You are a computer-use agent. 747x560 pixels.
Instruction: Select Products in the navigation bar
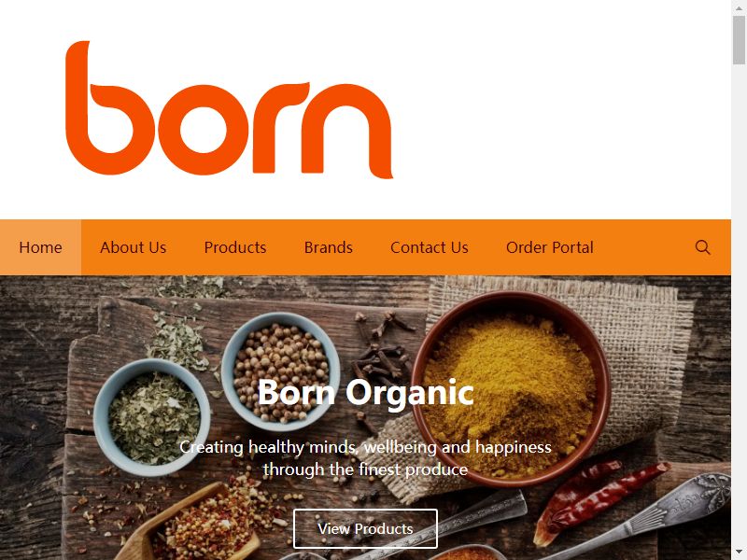click(x=235, y=247)
